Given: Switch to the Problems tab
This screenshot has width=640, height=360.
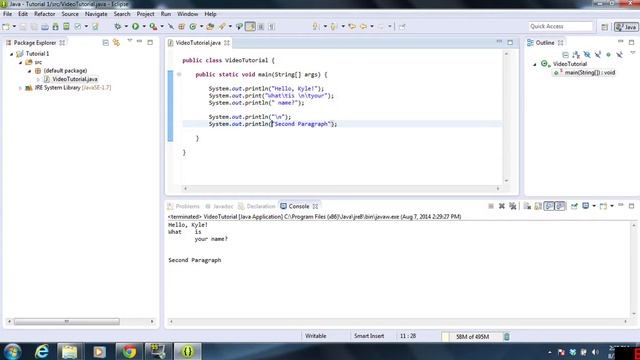Looking at the screenshot, I should pos(183,206).
